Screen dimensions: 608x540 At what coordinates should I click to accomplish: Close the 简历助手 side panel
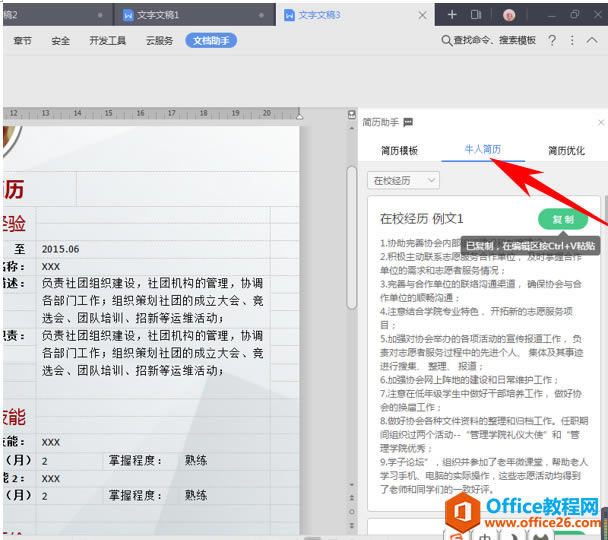click(x=601, y=122)
